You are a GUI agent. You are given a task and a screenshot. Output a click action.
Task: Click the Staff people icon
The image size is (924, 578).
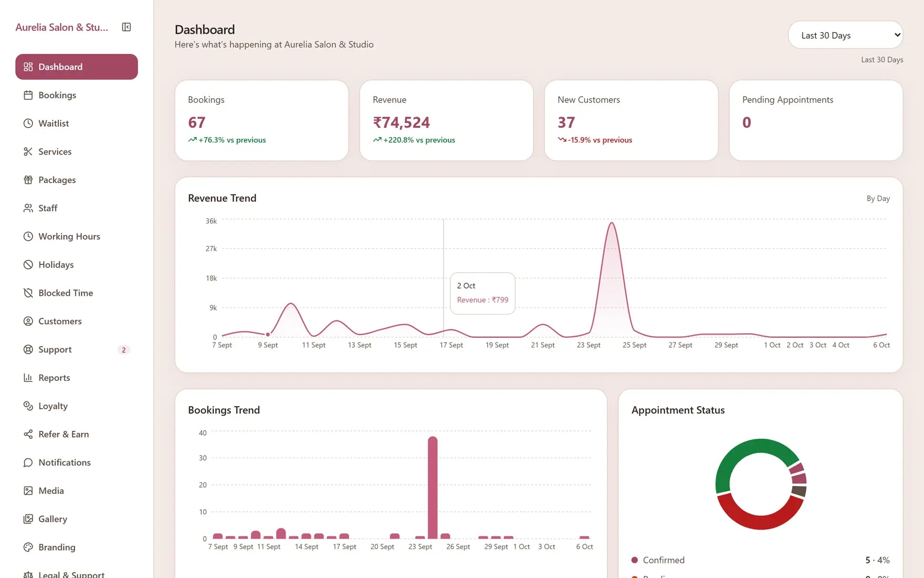coord(28,208)
